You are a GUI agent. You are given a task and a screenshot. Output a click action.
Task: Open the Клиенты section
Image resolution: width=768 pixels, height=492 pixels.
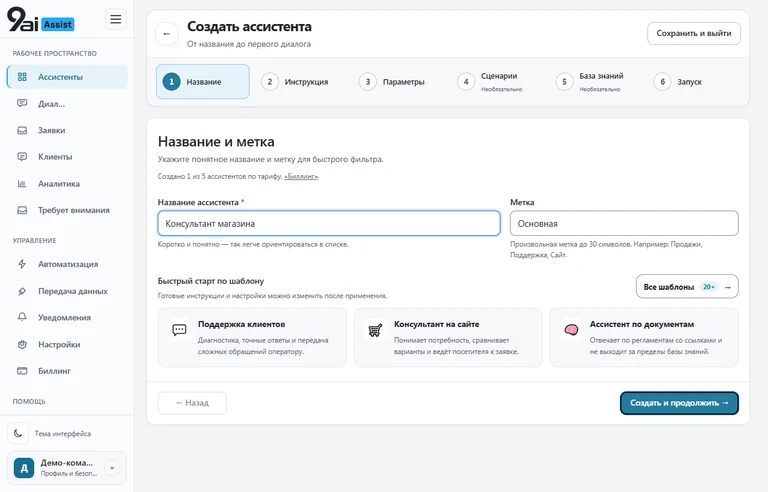click(x=67, y=157)
